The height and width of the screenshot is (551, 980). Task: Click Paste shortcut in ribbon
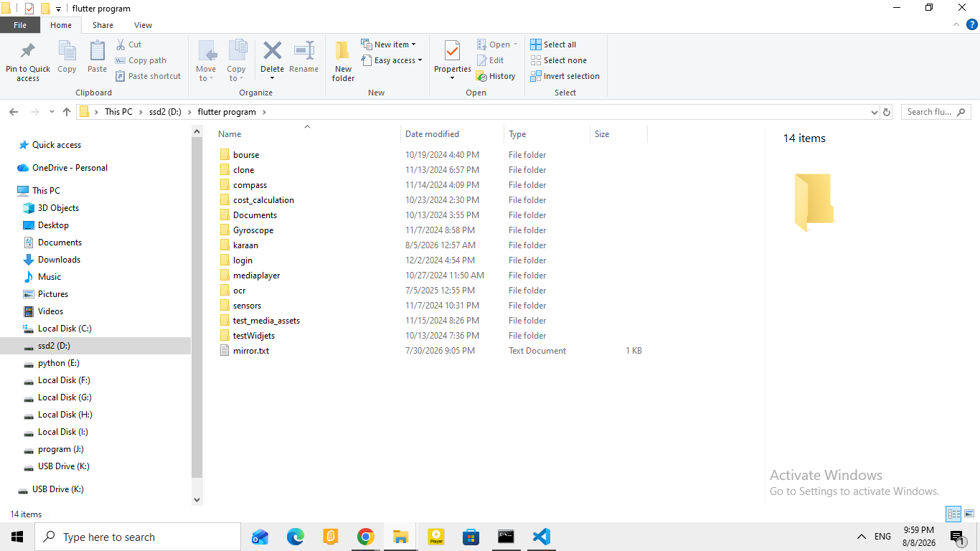coord(148,76)
